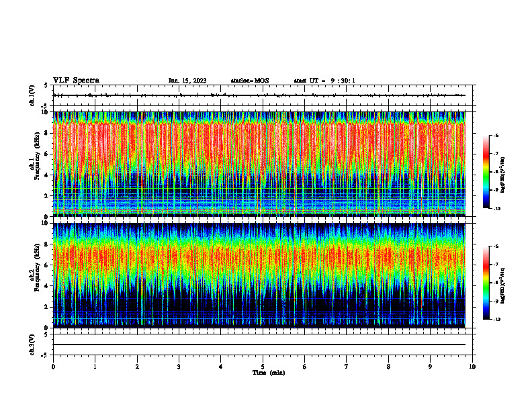532x411 pixels.
Task: Click the "5" tick on ch.1(V) axis
Action: click(46, 85)
